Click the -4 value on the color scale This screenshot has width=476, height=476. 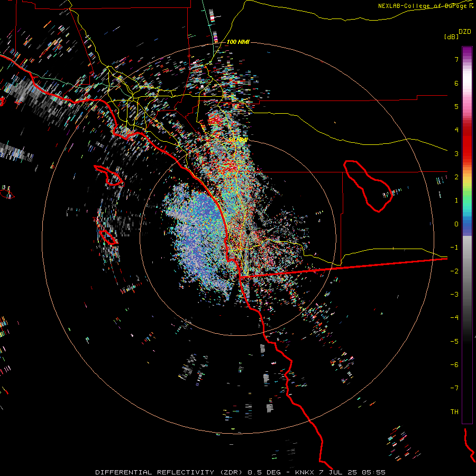(x=454, y=318)
